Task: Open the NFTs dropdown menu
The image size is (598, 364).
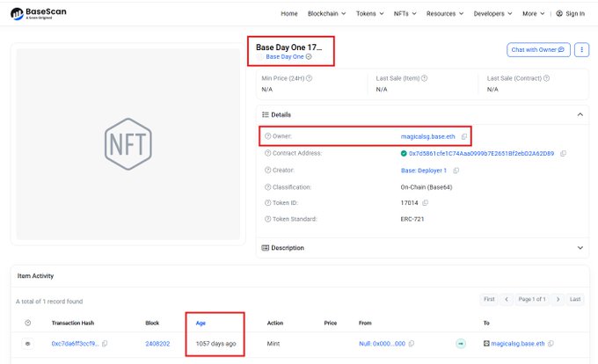Action: pyautogui.click(x=405, y=13)
